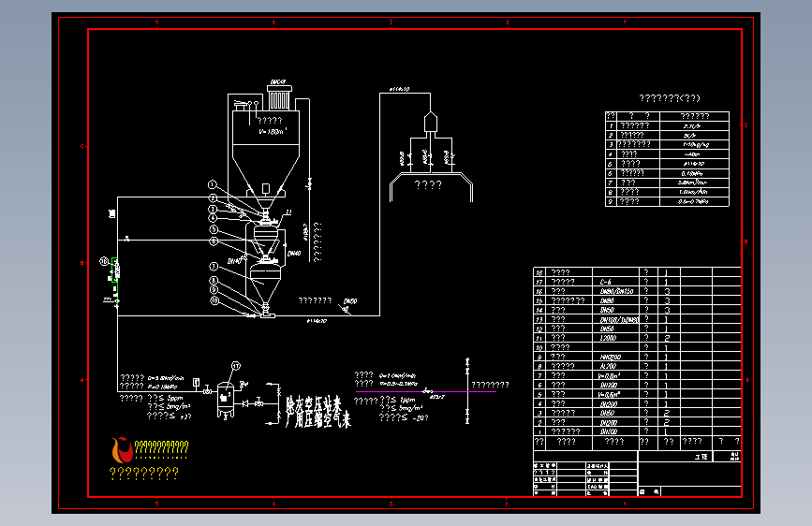Screen dimensions: 812x526
Task: Select callout balloon number 8
Action: [214, 281]
